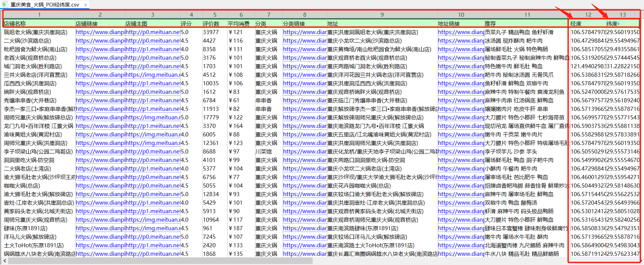This screenshot has height=265, width=644.
Task: Select the 重庆美食_火锅_POI经纬度.csv file tab
Action: click(45, 5)
